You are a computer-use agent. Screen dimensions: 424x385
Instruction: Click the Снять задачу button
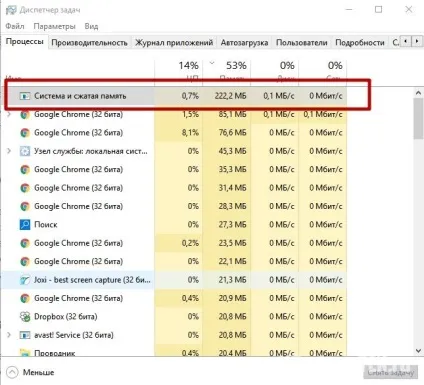[x=390, y=372]
